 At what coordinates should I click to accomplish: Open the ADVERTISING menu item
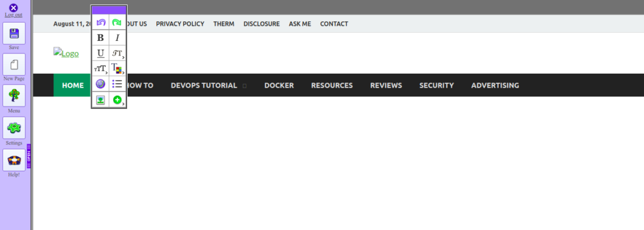pyautogui.click(x=495, y=85)
